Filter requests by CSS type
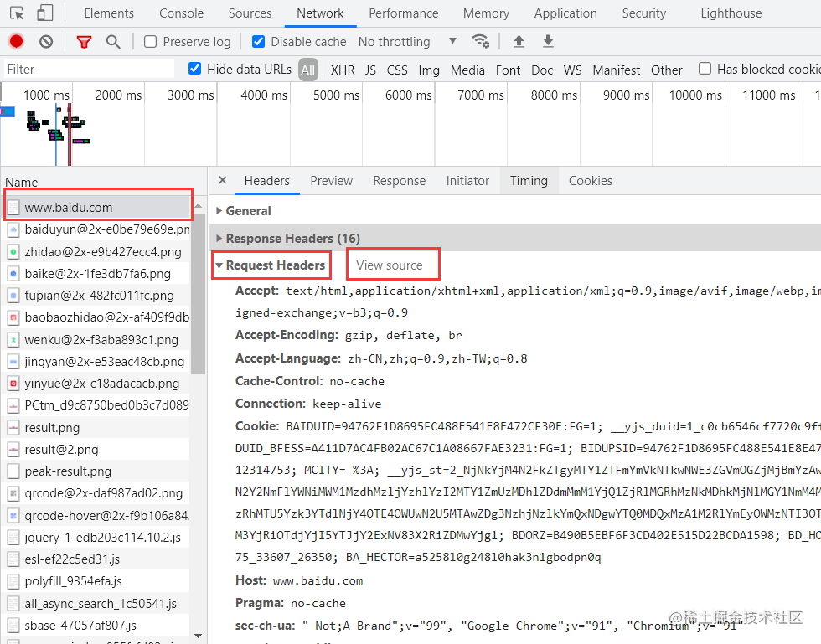This screenshot has width=821, height=644. (397, 70)
